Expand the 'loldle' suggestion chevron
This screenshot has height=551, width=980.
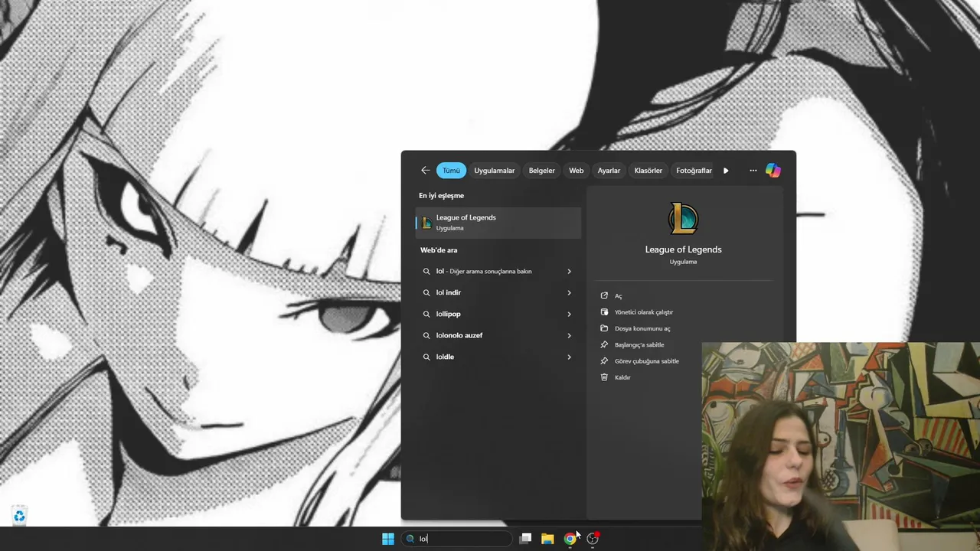pos(569,357)
